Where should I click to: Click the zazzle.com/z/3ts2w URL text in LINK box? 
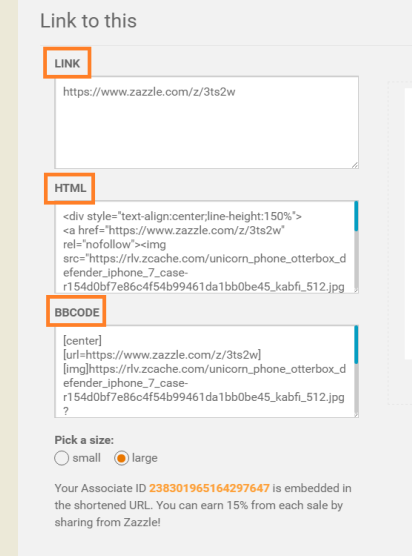(x=149, y=92)
